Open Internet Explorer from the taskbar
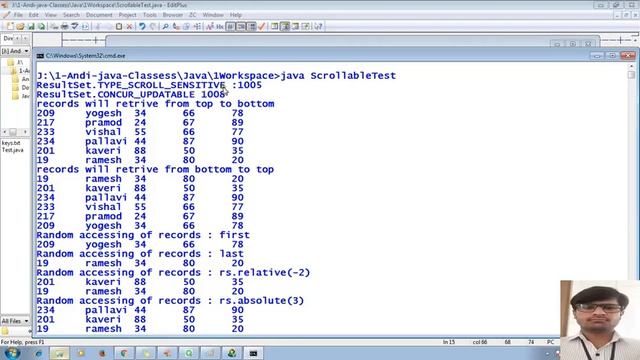 click(39, 353)
